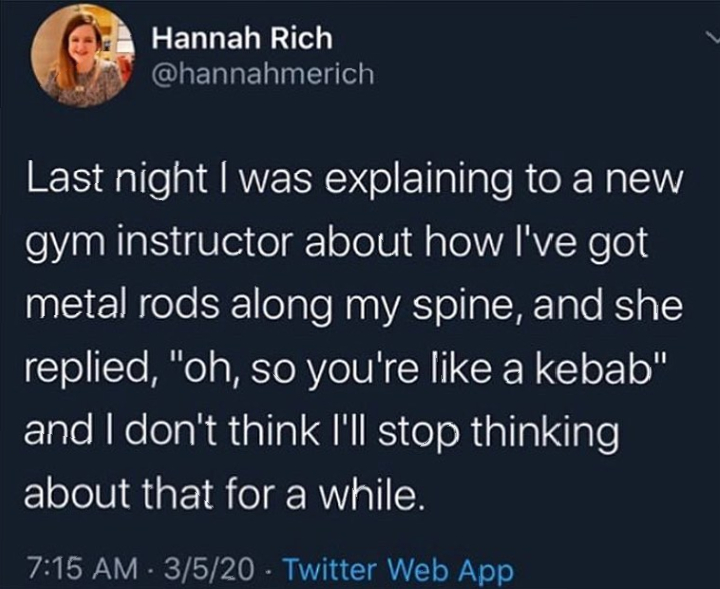Open the "Hannah Rich" display name
This screenshot has height=589, width=720.
(x=243, y=40)
